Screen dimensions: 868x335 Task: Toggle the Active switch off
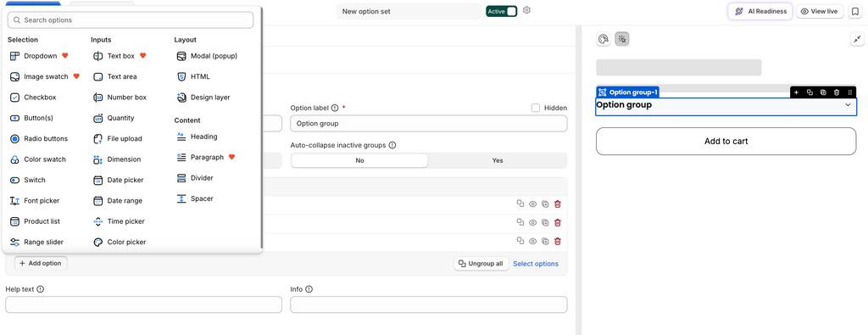502,11
